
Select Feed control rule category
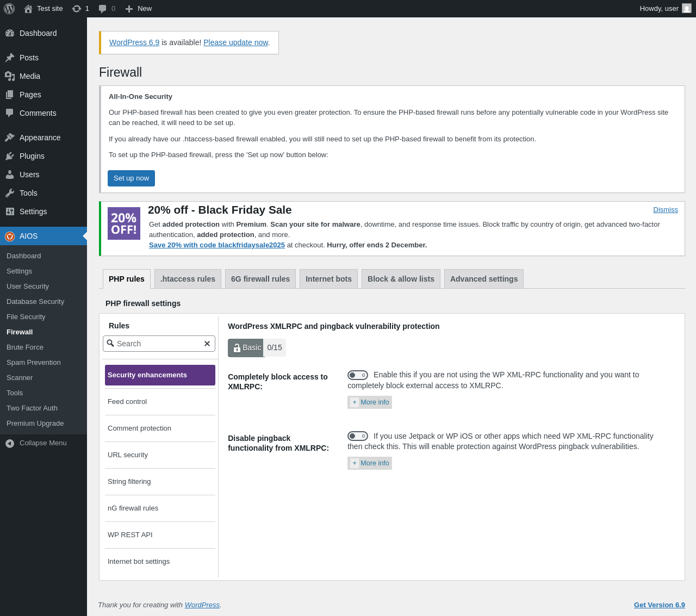(x=160, y=402)
